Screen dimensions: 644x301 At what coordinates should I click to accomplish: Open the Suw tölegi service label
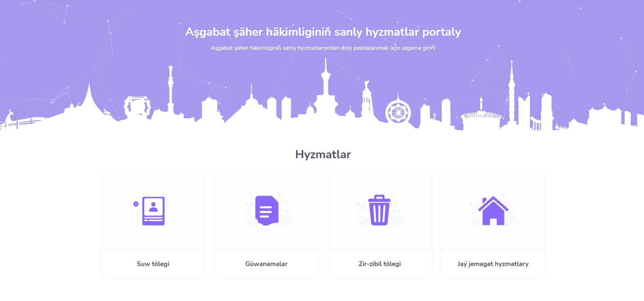(153, 264)
